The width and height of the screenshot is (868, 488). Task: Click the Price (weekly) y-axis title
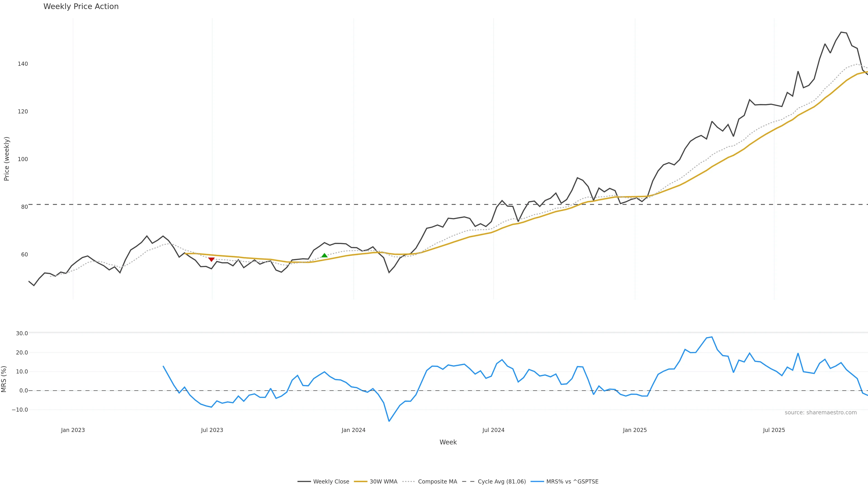[6, 159]
